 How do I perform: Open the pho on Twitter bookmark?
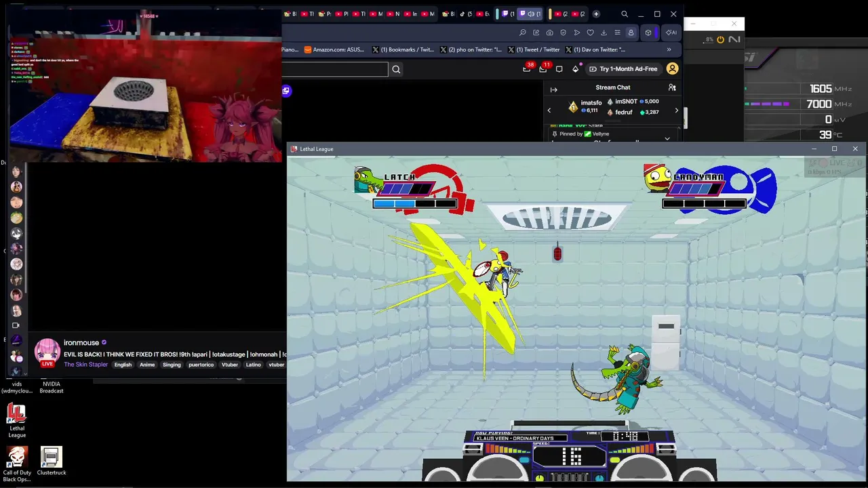471,49
